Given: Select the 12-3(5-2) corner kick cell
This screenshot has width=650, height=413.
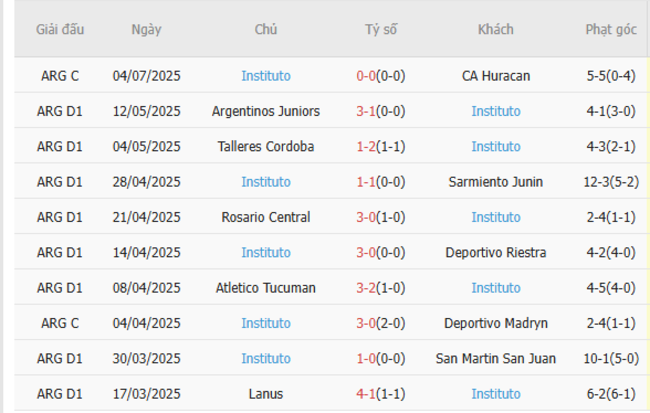Looking at the screenshot, I should coord(611,182).
